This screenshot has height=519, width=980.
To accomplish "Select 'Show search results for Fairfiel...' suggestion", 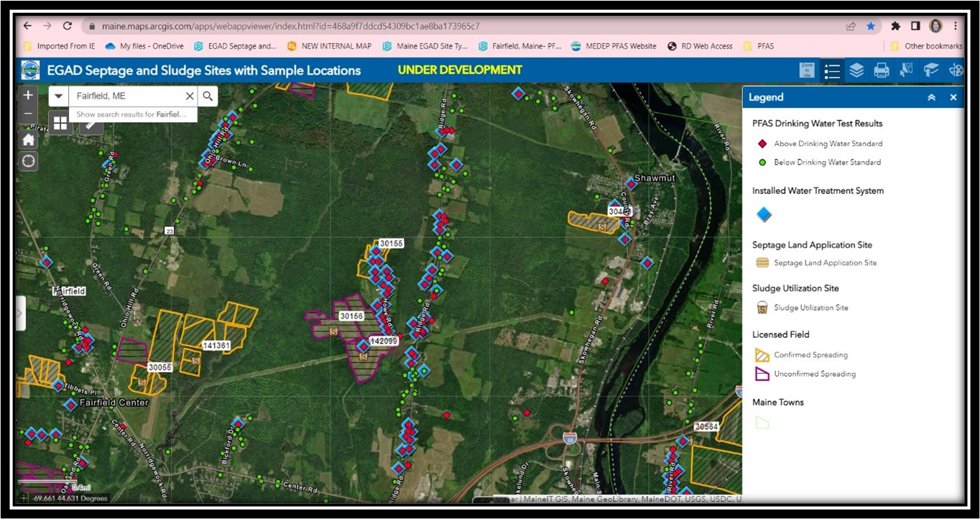I will (131, 114).
